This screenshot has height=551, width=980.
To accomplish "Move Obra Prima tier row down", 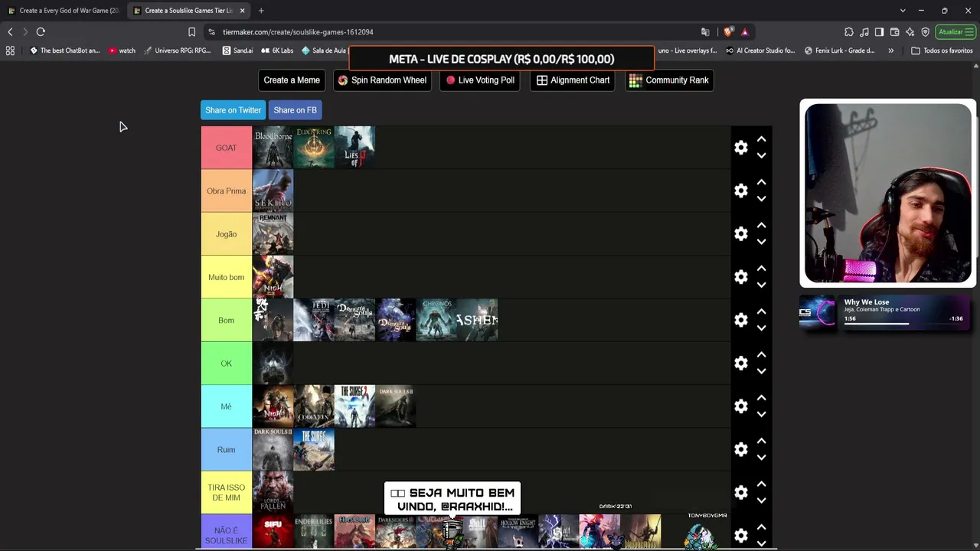I will coord(761,199).
